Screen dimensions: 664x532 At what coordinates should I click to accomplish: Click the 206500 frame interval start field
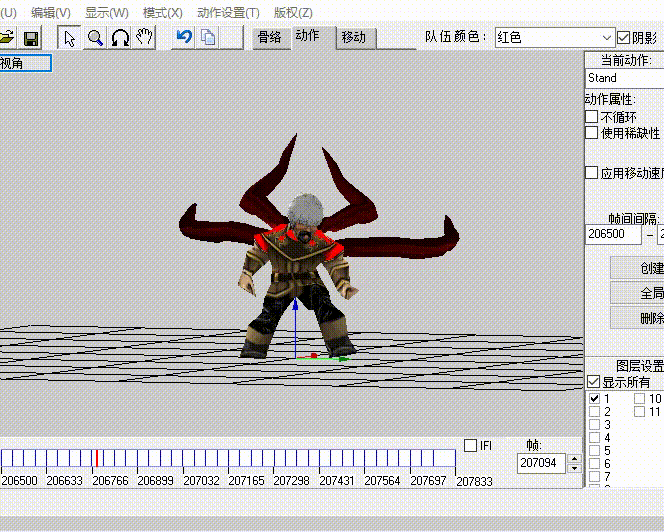(613, 234)
